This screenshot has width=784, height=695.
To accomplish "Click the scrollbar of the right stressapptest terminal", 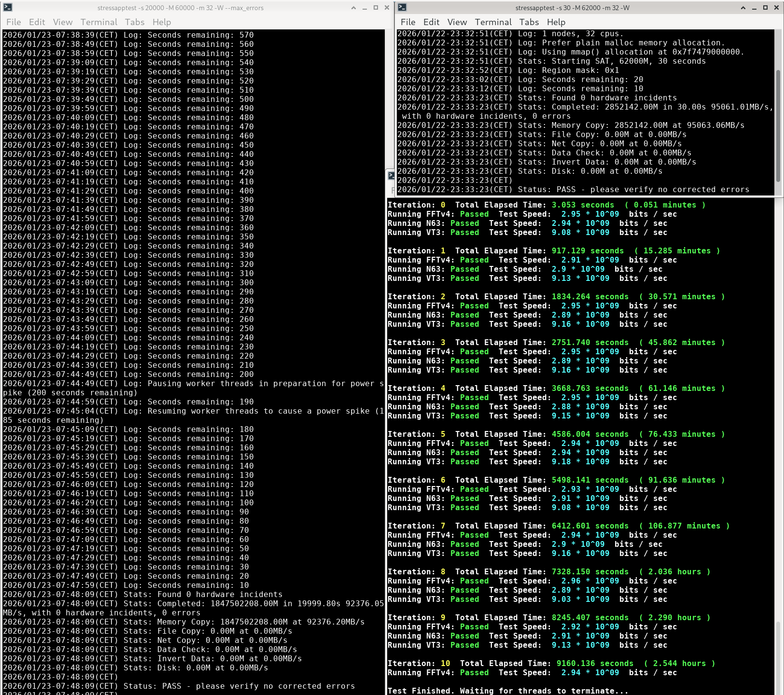I will 778,125.
